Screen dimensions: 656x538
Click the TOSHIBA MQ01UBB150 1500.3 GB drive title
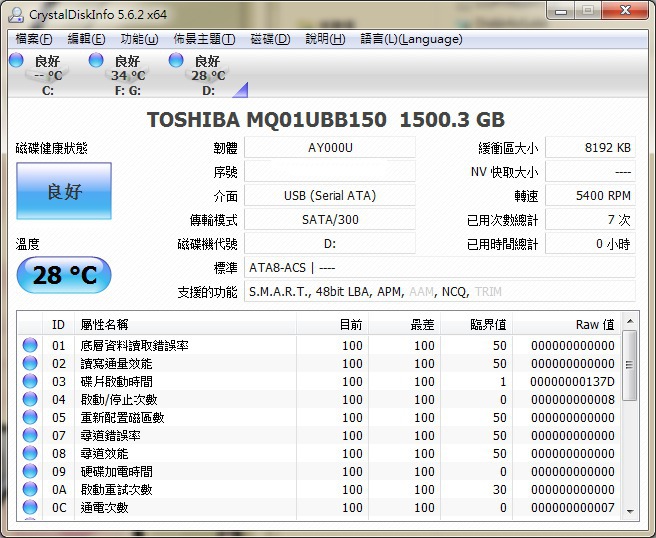click(x=326, y=120)
